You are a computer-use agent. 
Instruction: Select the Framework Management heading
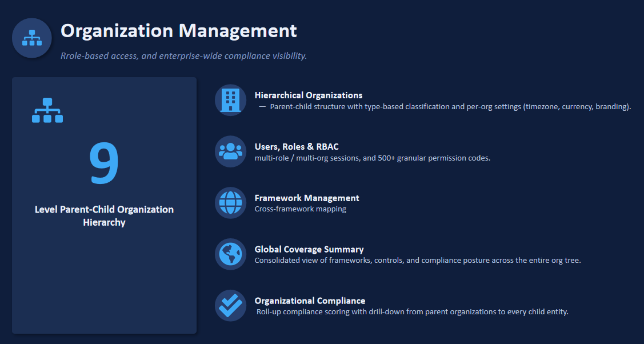pyautogui.click(x=307, y=198)
